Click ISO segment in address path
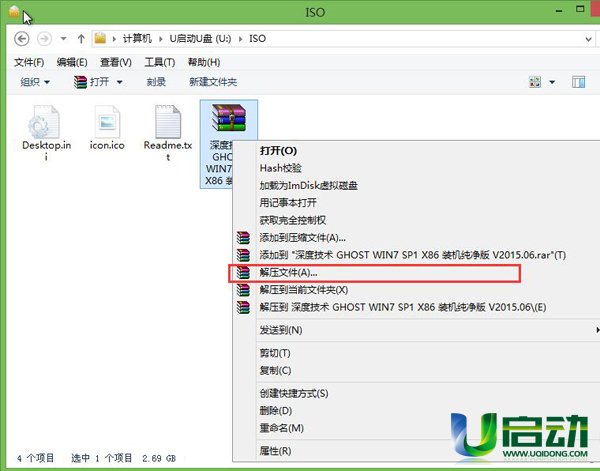Image resolution: width=600 pixels, height=471 pixels. pos(257,39)
